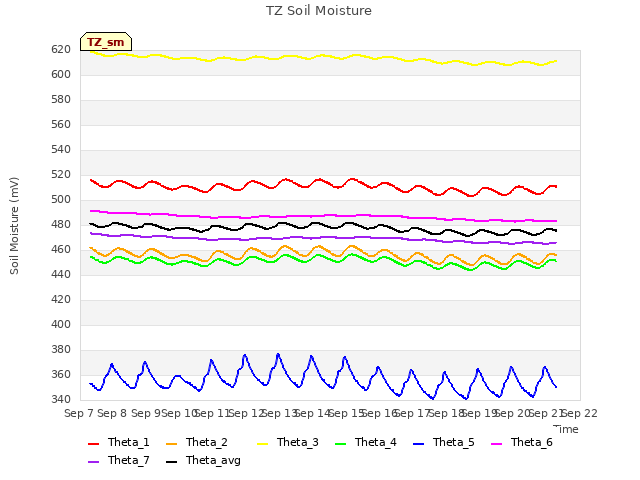640x480 pixels.
Task: Click the 380 y-axis tick label
Action: pyautogui.click(x=61, y=350)
